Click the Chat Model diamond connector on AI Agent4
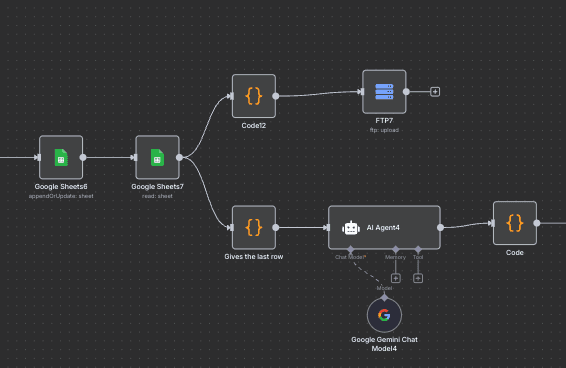The height and width of the screenshot is (368, 566). 351,249
